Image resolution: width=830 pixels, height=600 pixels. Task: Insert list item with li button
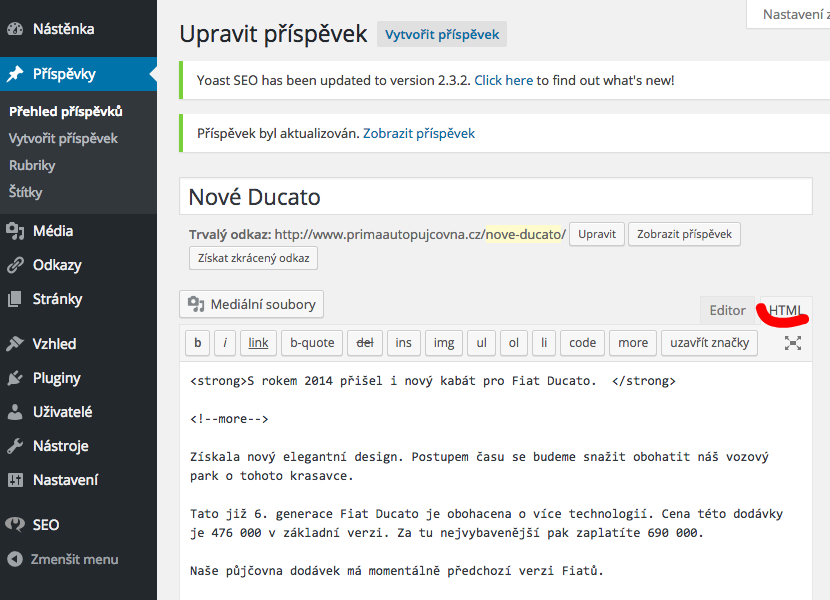tap(544, 343)
